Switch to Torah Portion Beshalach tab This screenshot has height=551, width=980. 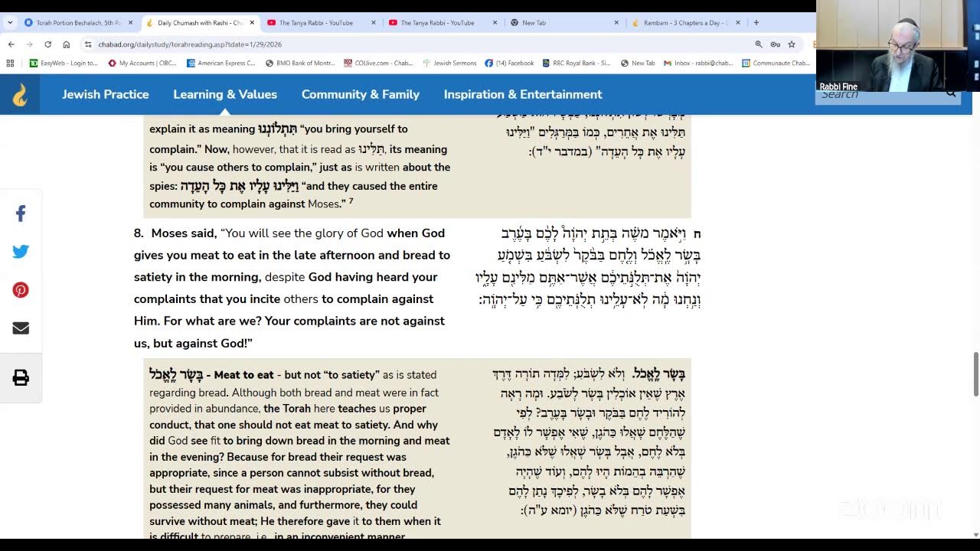tap(78, 23)
